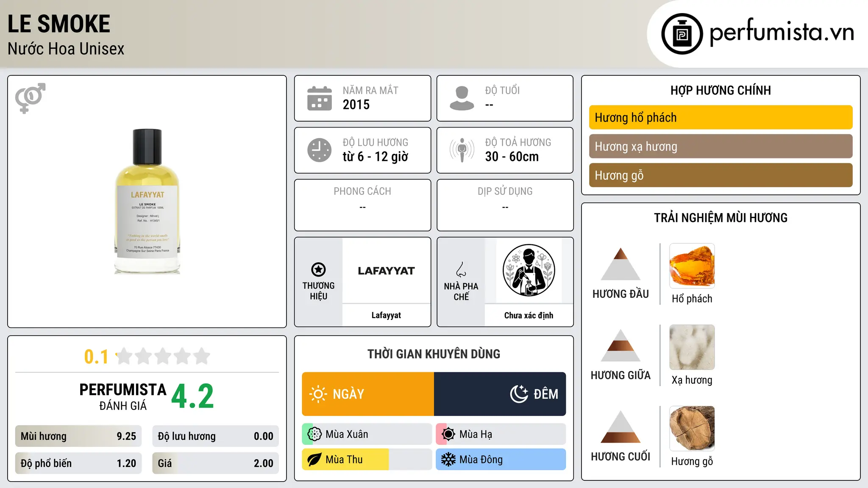Open the Le Smoke bottle product image
The height and width of the screenshot is (488, 868).
pyautogui.click(x=147, y=201)
